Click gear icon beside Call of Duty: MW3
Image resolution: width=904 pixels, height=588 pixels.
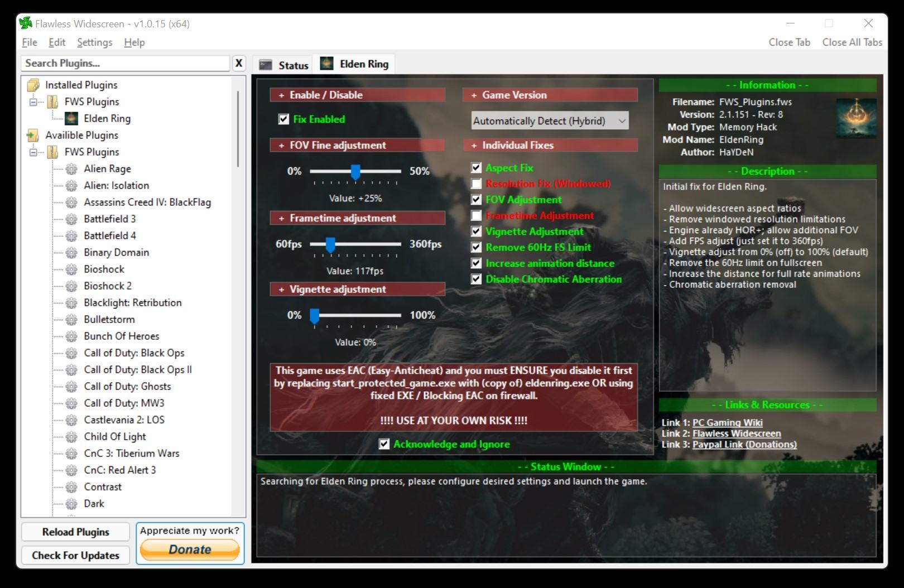tap(71, 403)
